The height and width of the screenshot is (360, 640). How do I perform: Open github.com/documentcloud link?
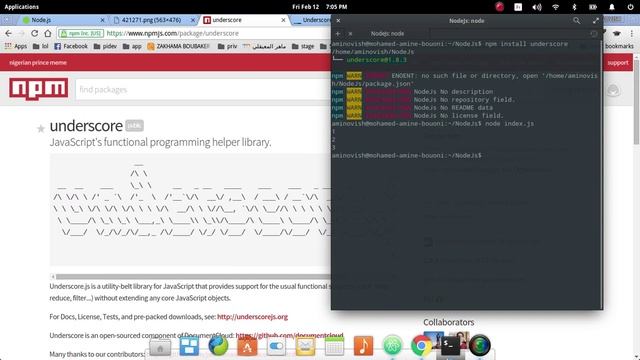[289, 336]
